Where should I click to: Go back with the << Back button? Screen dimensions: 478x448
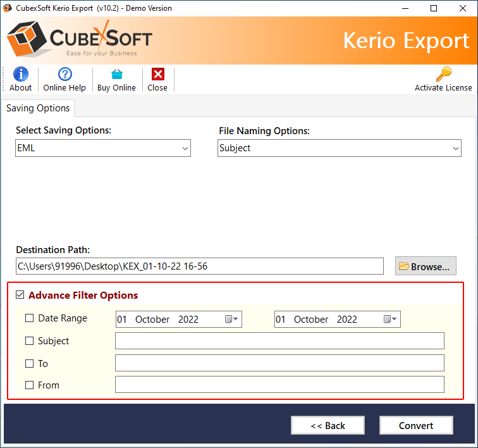point(328,425)
